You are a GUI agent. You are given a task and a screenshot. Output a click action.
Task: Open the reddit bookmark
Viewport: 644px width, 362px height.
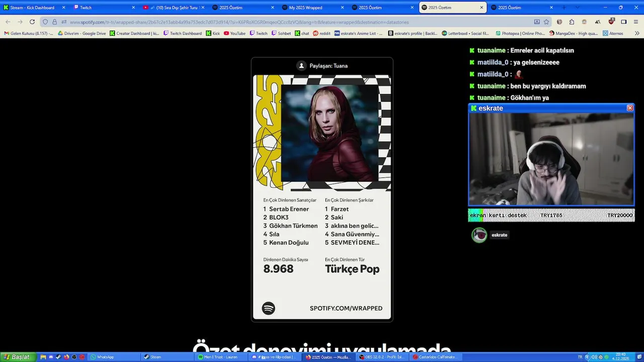click(321, 33)
